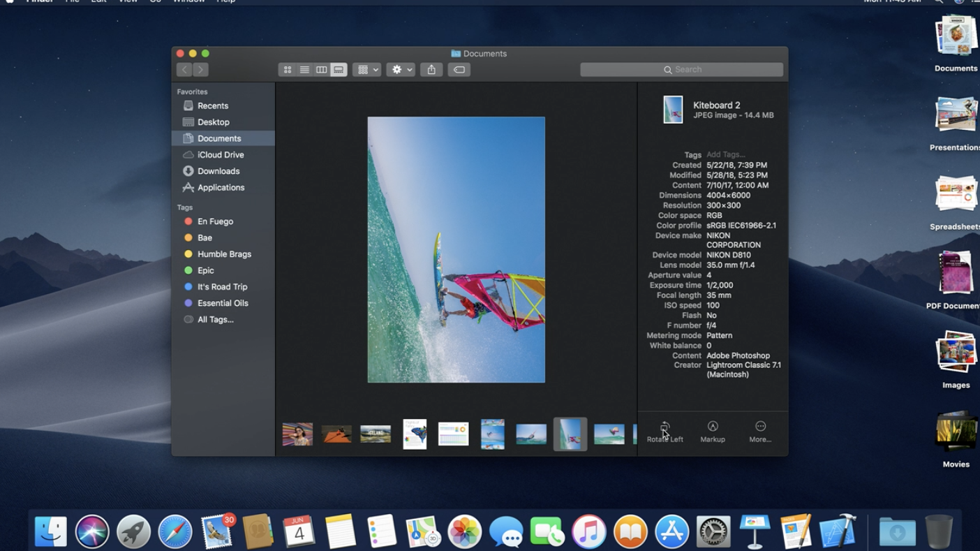The image size is (980, 551).
Task: Open the More… actions button
Action: coord(760,432)
